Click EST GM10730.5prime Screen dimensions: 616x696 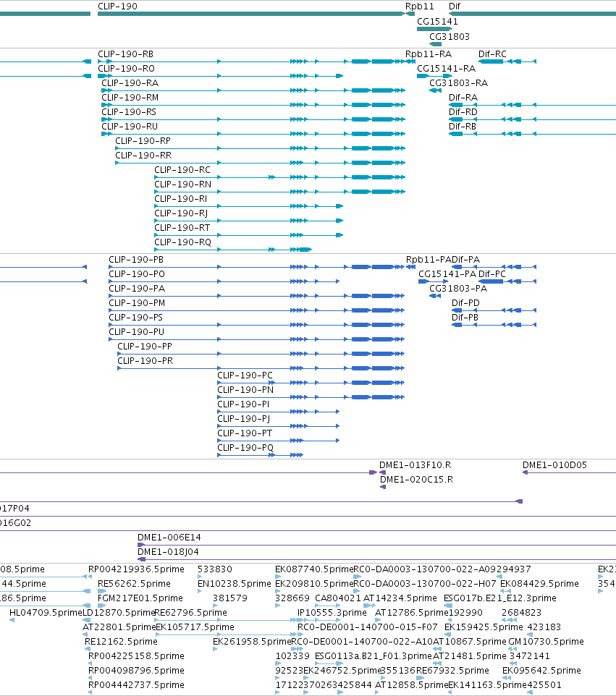[546, 642]
